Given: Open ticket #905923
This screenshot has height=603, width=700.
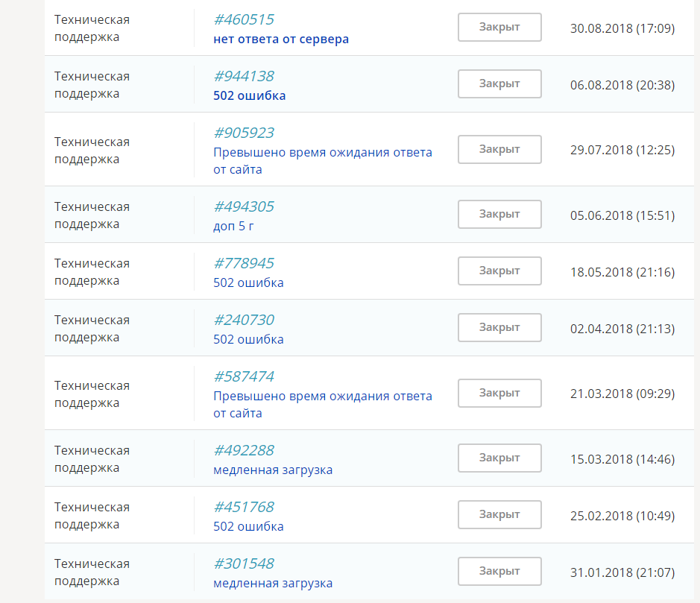Looking at the screenshot, I should point(244,133).
